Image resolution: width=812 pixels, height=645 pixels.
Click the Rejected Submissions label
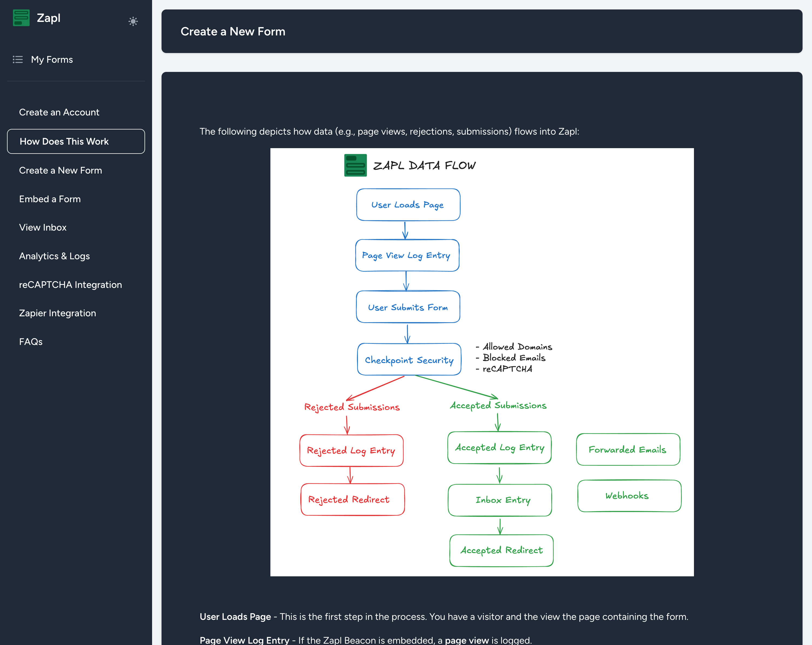coord(352,407)
